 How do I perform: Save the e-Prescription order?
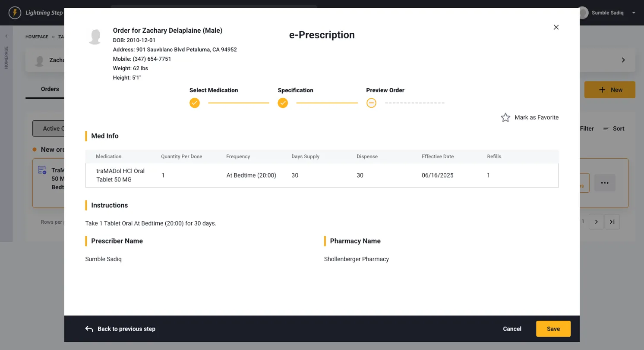pos(553,329)
